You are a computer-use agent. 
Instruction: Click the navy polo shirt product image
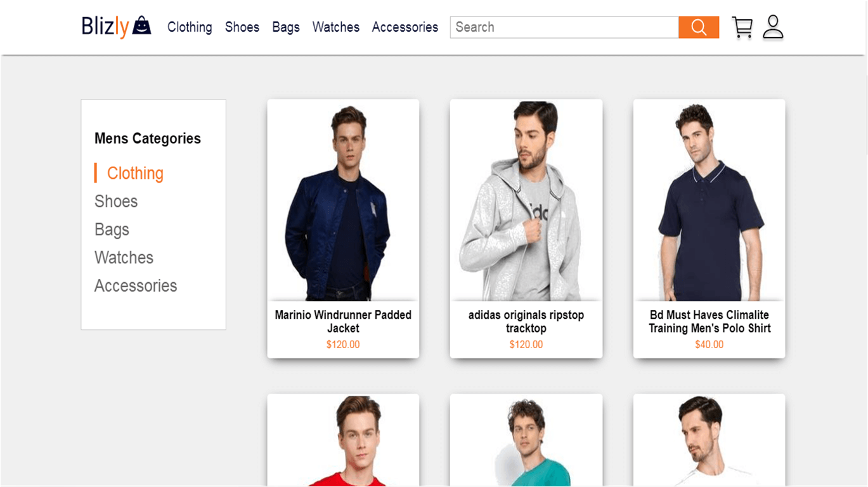709,200
